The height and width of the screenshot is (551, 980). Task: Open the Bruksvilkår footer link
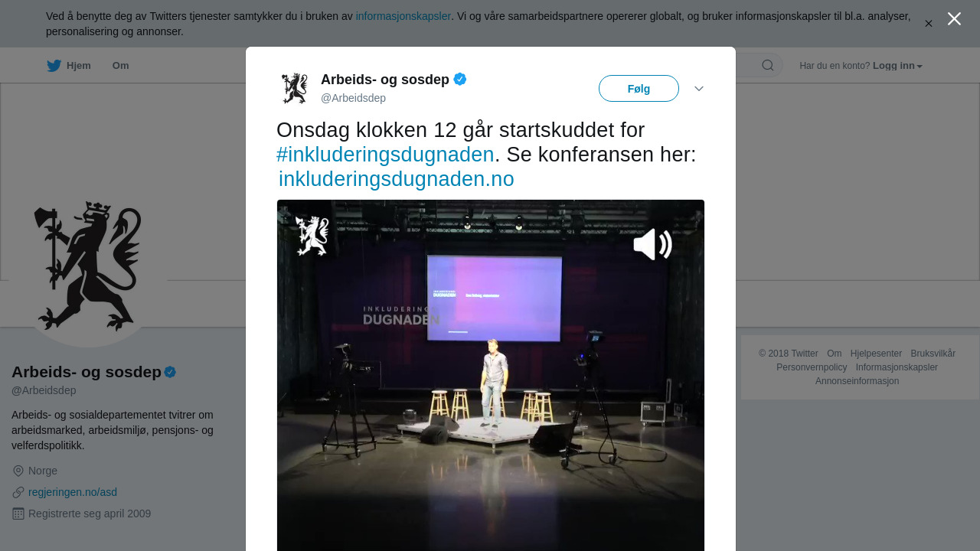pyautogui.click(x=933, y=354)
